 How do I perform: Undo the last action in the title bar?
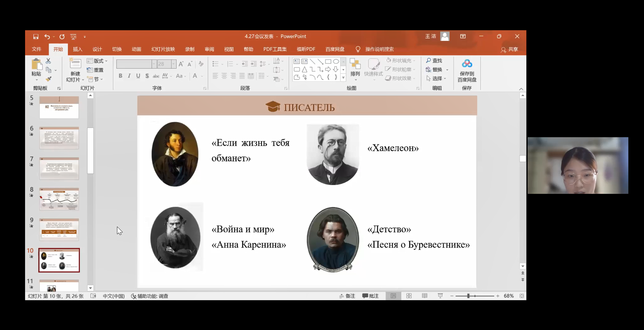tap(47, 36)
